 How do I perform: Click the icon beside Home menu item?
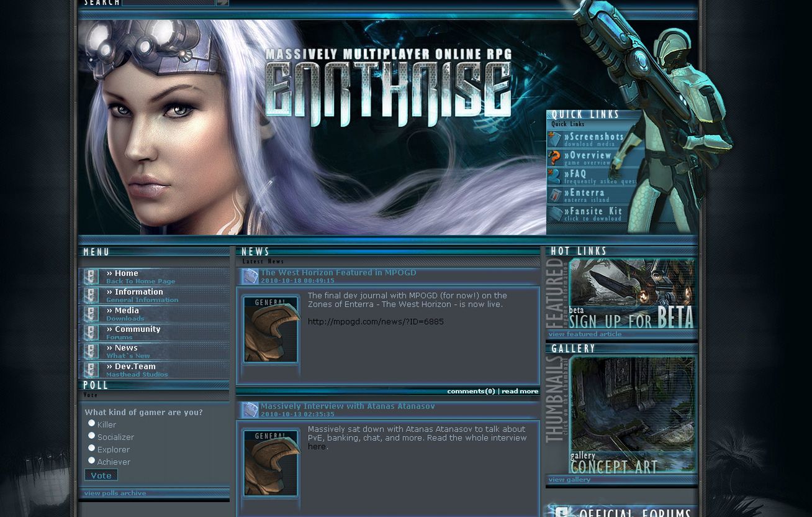[x=91, y=277]
